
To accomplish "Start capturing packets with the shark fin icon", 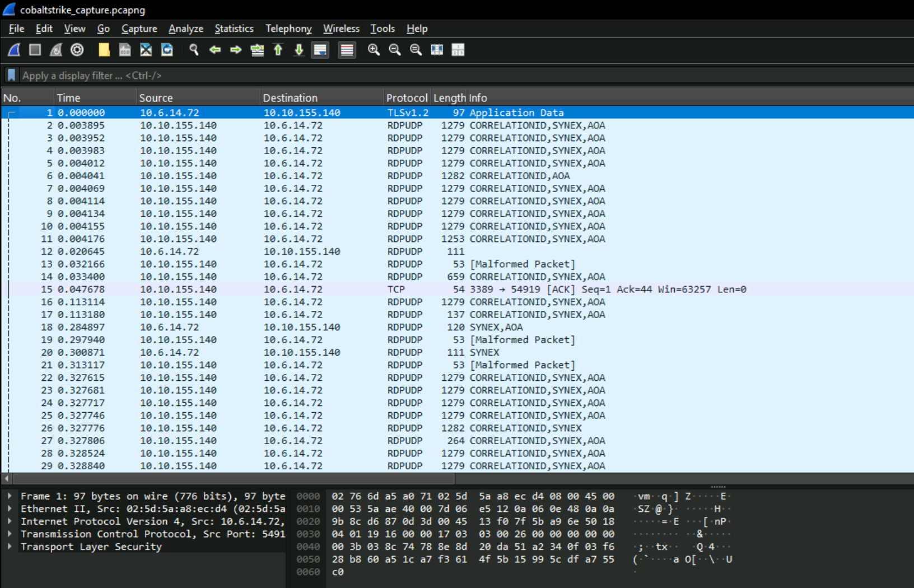I will click(x=14, y=50).
